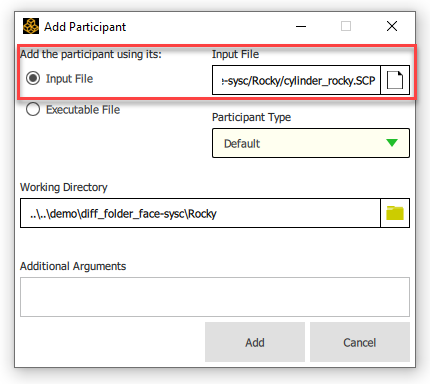The height and width of the screenshot is (384, 430).
Task: Click the Input File path text field
Action: (x=296, y=80)
